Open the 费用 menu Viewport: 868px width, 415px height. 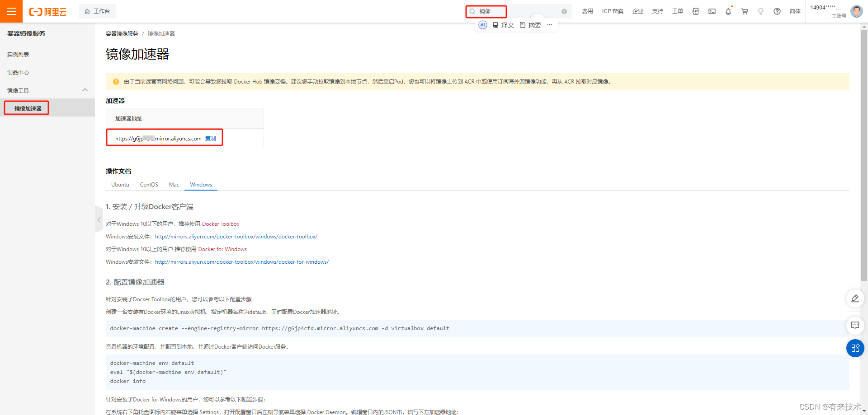587,11
